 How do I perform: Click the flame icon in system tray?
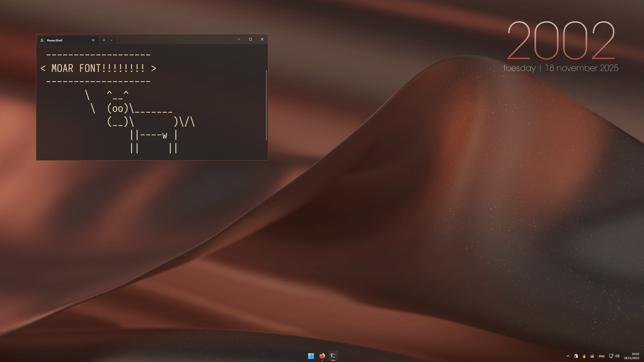pos(584,356)
